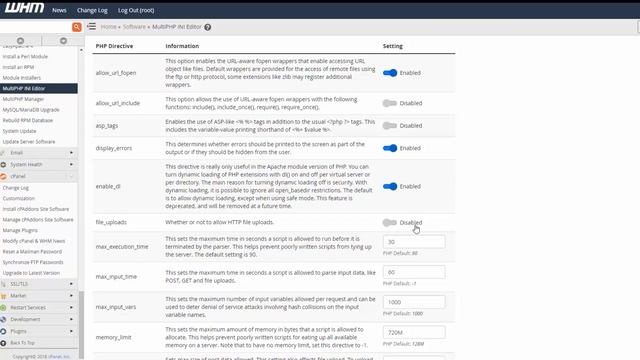Click the SSL/TLS section icon
Screen dimensions: 640x360
tap(3, 284)
